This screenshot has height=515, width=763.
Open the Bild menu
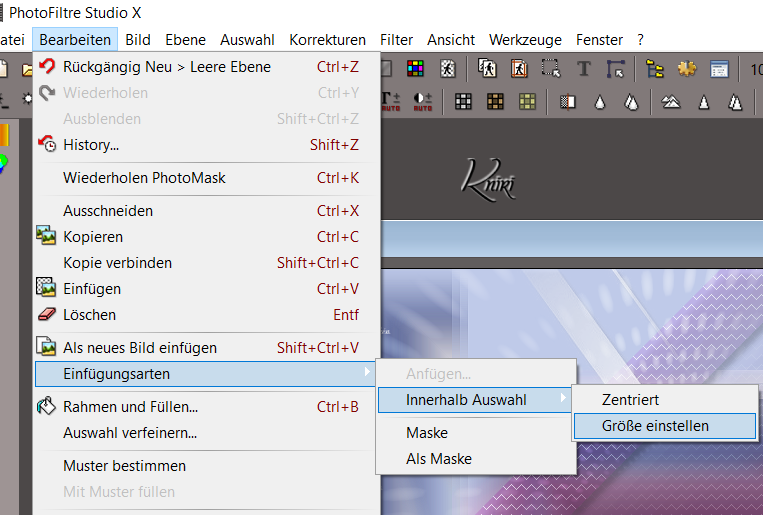pyautogui.click(x=138, y=39)
